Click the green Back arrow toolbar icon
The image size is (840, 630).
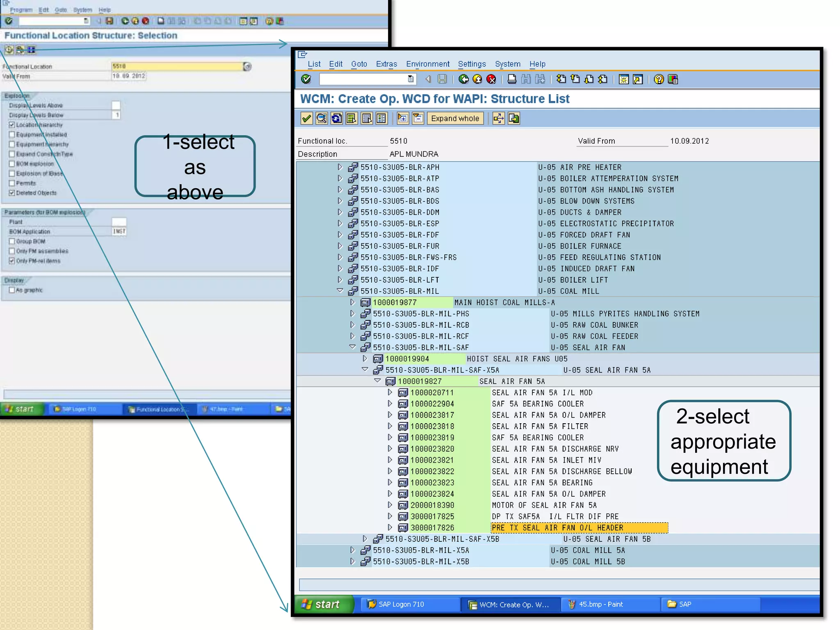463,79
